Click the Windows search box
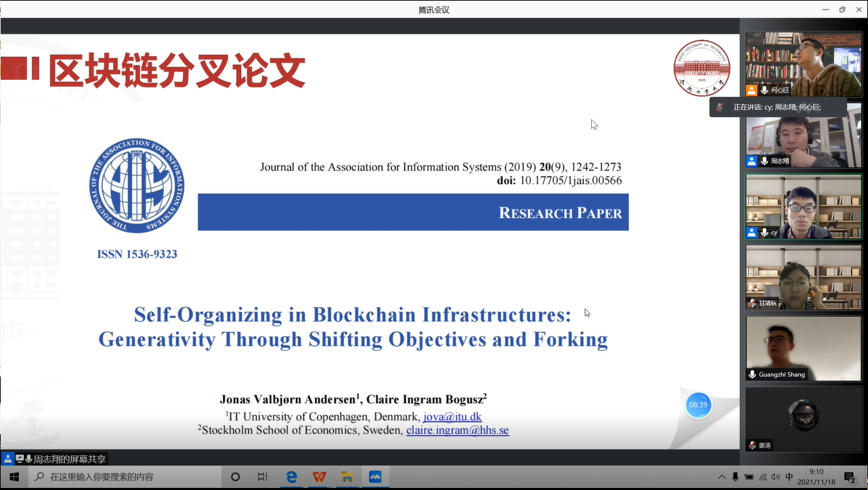 (x=125, y=476)
